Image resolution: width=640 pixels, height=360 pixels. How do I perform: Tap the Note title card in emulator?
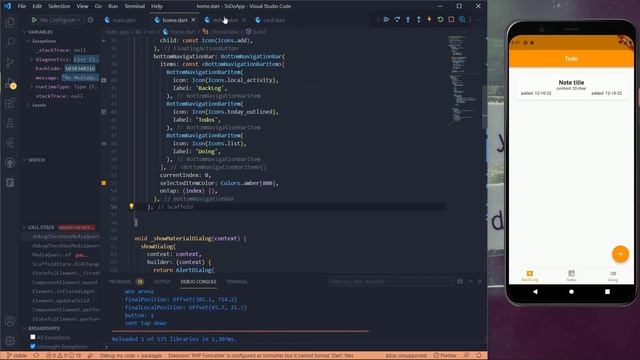[571, 88]
